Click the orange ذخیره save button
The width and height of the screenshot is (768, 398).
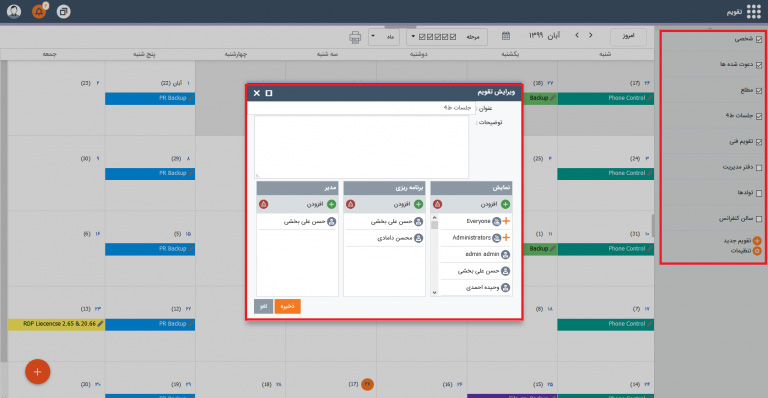click(288, 306)
